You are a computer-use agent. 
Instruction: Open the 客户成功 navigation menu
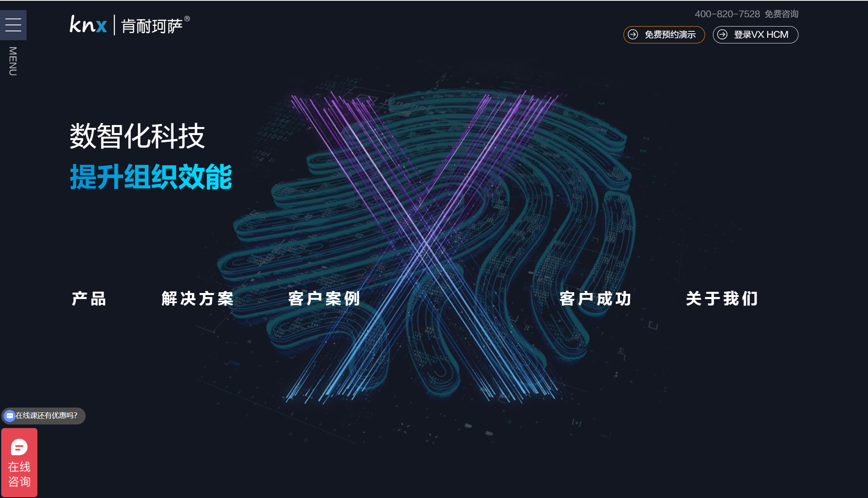coord(595,299)
